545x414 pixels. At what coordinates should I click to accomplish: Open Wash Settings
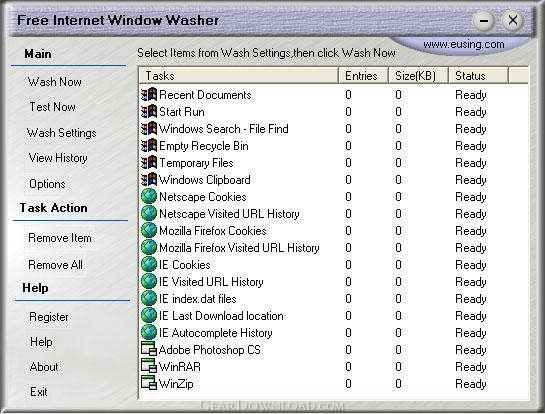(x=62, y=133)
